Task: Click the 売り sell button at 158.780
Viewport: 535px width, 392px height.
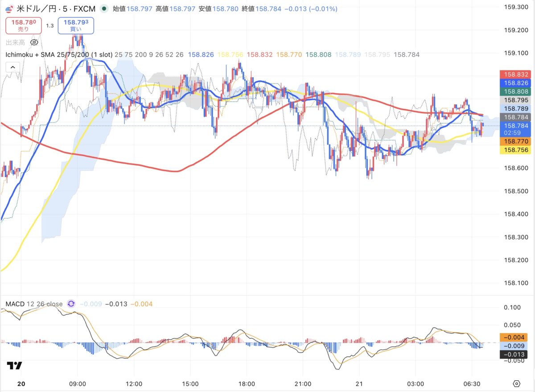Action: click(24, 25)
